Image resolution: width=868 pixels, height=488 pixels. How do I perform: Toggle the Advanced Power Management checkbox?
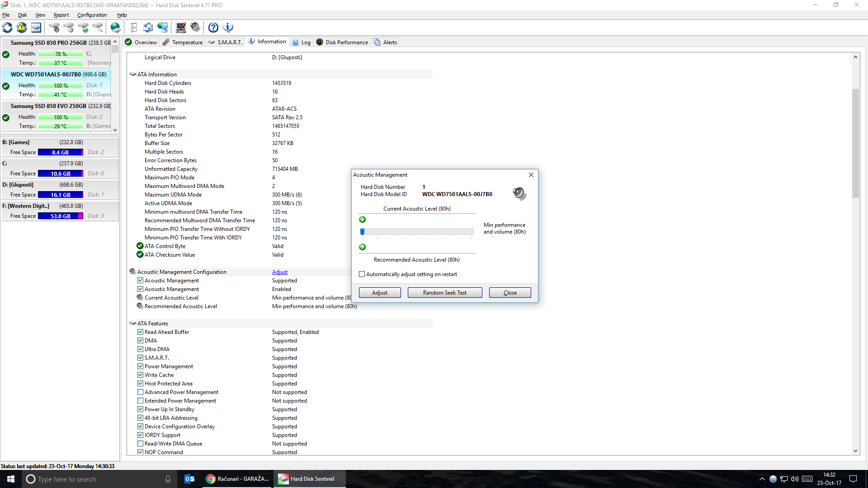[141, 392]
